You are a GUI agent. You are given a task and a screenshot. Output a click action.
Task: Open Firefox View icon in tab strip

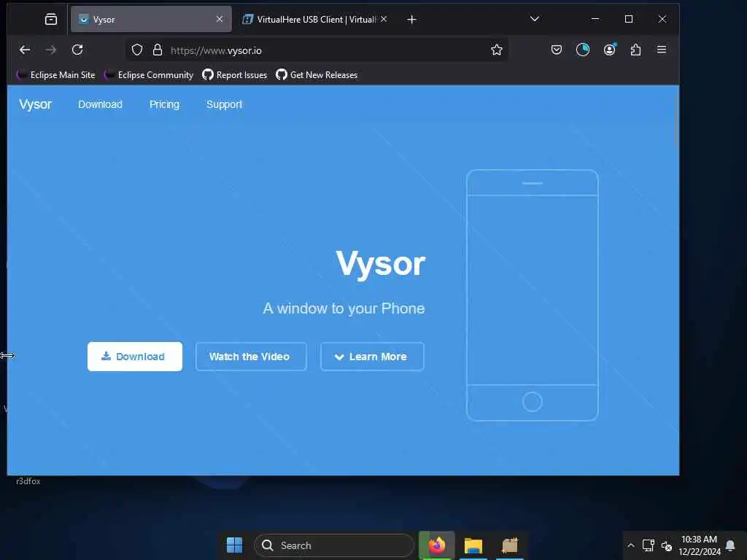(x=51, y=19)
